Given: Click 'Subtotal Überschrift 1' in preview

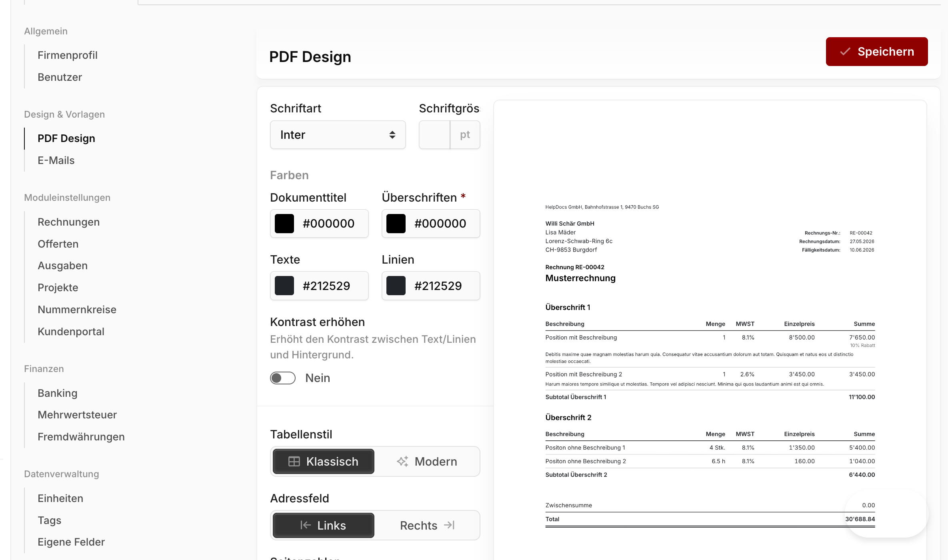Looking at the screenshot, I should pos(576,397).
